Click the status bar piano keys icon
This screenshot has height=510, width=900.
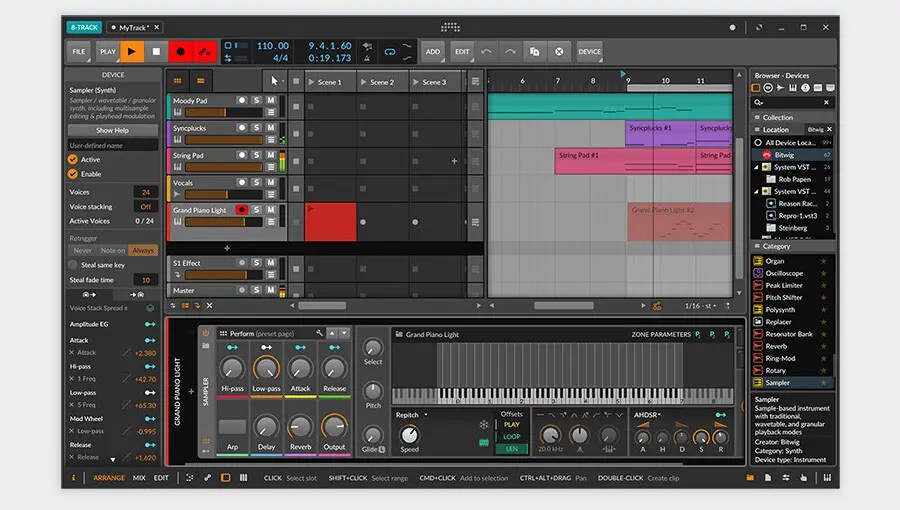827,477
